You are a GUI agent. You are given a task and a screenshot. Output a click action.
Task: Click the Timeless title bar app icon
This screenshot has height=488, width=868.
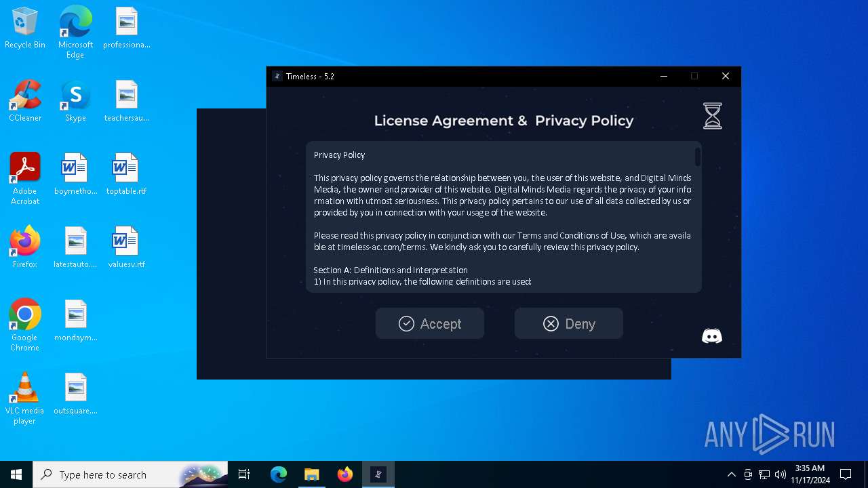tap(277, 76)
